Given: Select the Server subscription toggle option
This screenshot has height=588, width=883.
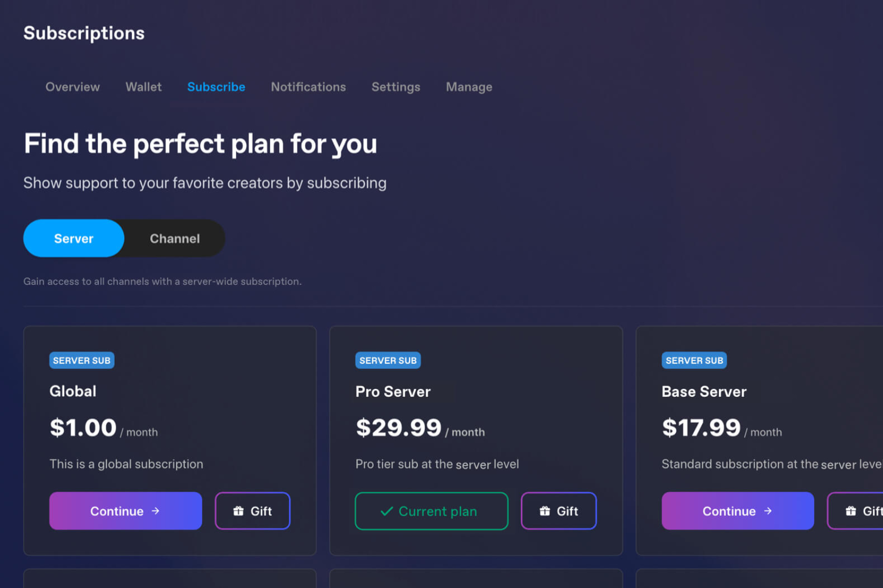Looking at the screenshot, I should (x=74, y=239).
